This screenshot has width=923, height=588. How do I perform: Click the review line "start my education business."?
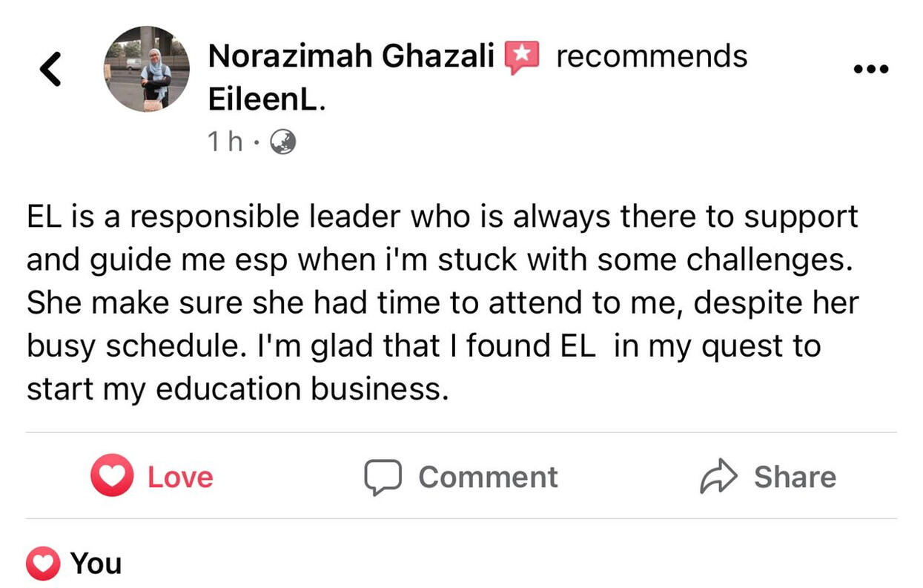[238, 389]
